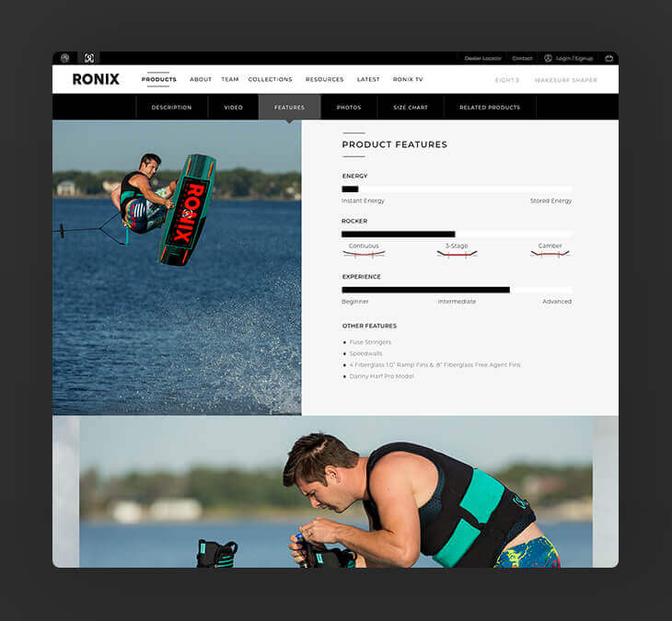Switch to the DESCRIPTION tab
Viewport: 672px width, 621px height.
click(x=171, y=107)
